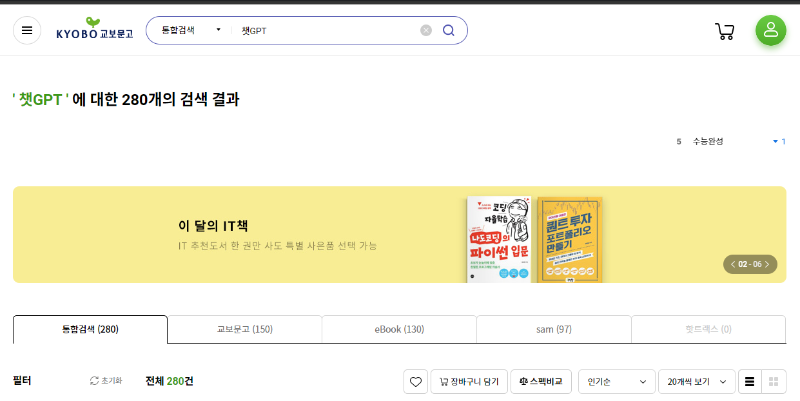Clear the search text with the X icon

click(426, 31)
